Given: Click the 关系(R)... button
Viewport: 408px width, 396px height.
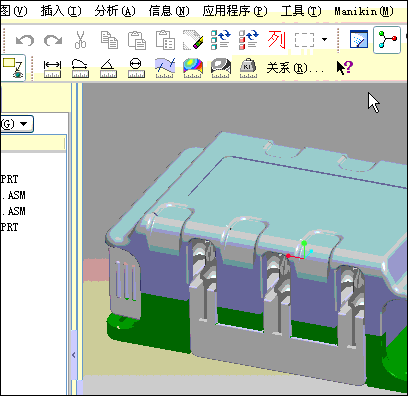Looking at the screenshot, I should pyautogui.click(x=295, y=68).
